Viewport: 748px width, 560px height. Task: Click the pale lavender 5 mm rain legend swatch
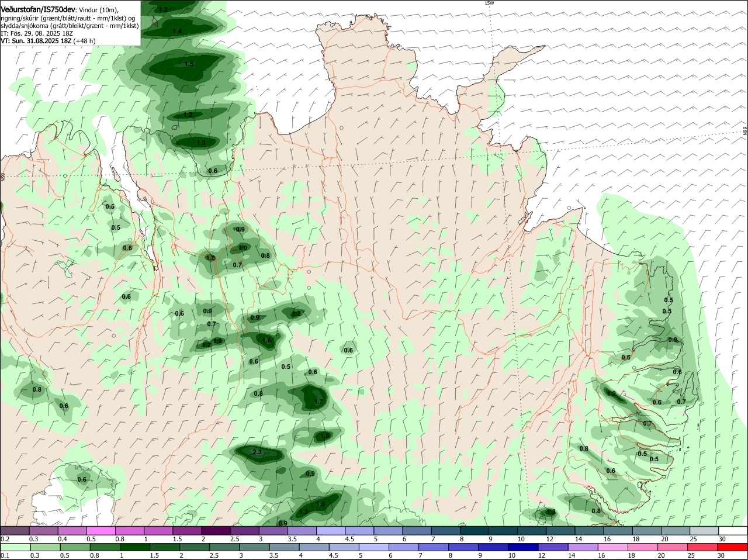tap(373, 547)
